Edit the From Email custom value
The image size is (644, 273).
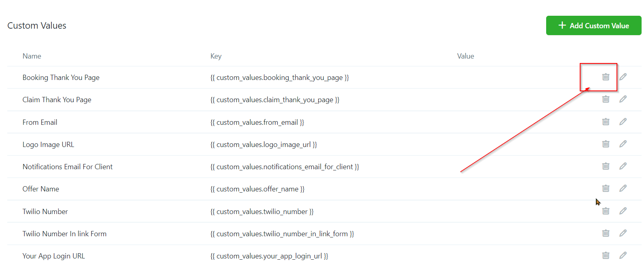pos(623,122)
